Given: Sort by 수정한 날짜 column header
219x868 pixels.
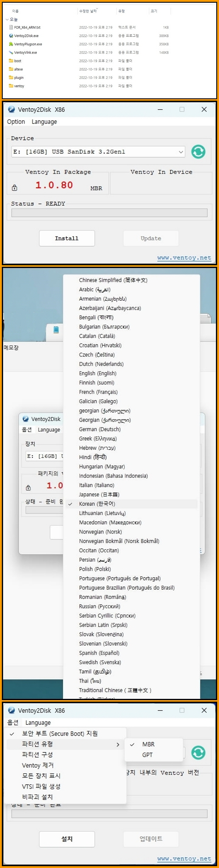Looking at the screenshot, I should (x=88, y=11).
